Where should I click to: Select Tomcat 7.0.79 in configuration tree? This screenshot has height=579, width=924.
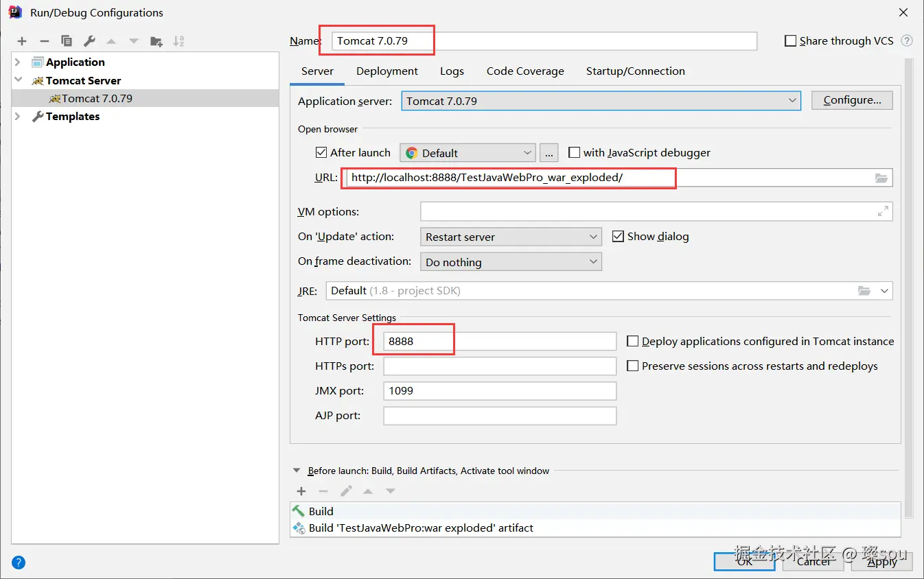click(x=145, y=98)
